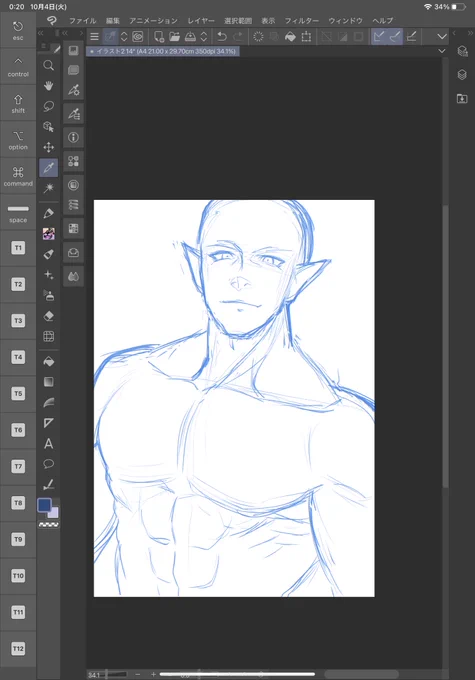This screenshot has width=475, height=680.
Task: Open the Information palette icon
Action: (x=73, y=137)
